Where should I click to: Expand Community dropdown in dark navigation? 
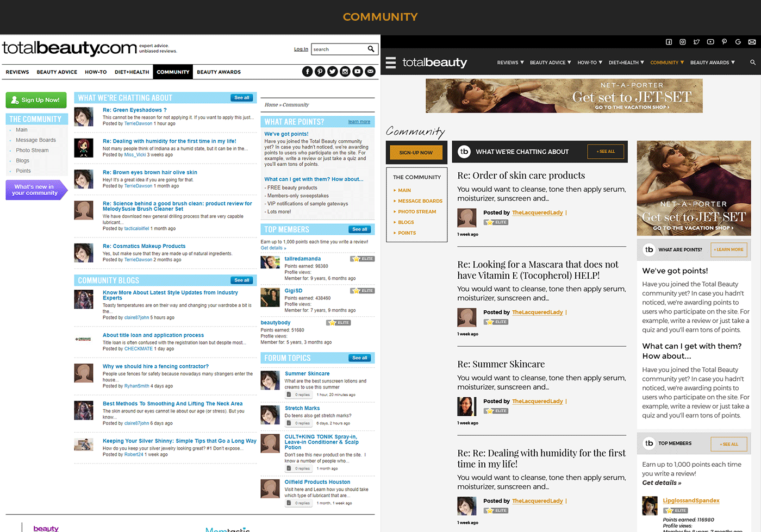tap(667, 62)
